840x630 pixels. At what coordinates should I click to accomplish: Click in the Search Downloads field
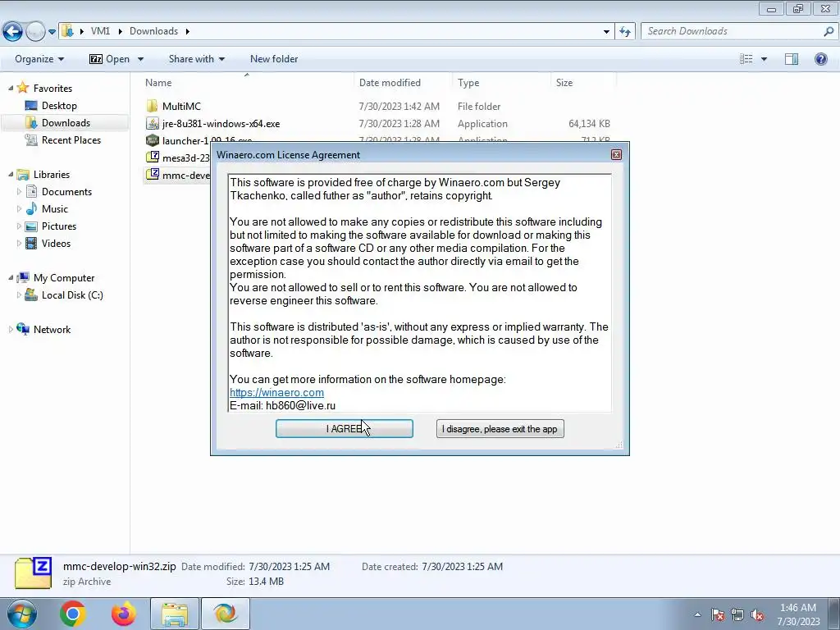pos(733,31)
